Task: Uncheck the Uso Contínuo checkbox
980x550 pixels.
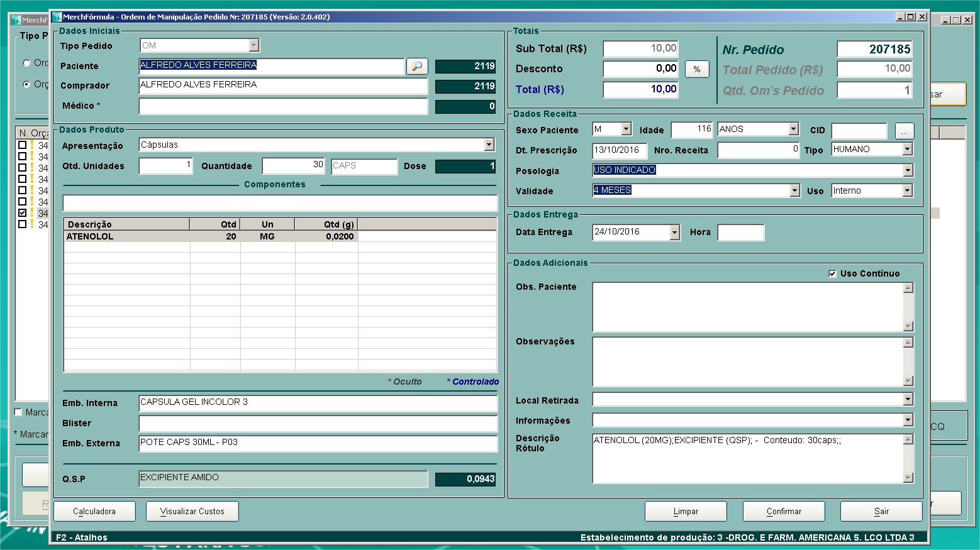Action: pos(832,273)
